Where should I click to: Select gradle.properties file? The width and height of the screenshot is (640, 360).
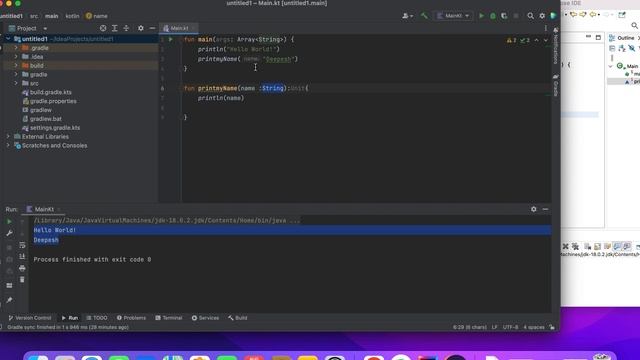tap(53, 101)
